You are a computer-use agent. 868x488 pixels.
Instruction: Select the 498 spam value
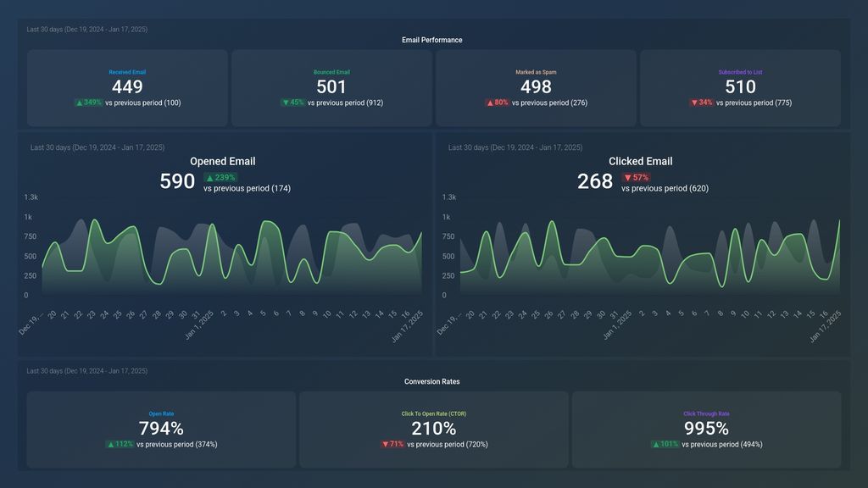click(536, 87)
